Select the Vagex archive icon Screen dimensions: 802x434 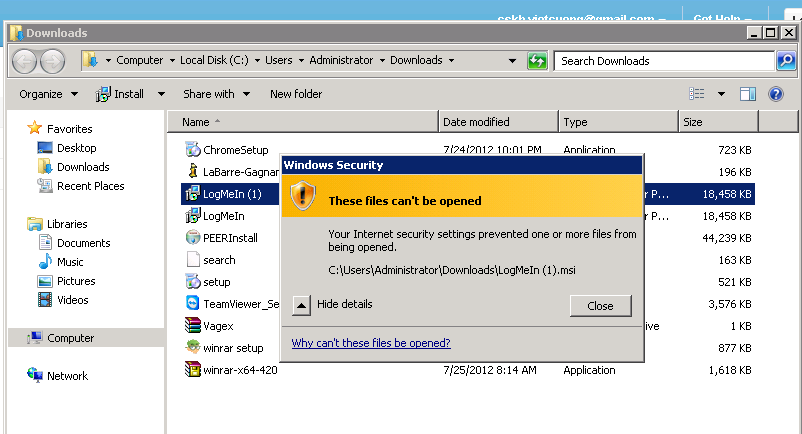pos(192,326)
